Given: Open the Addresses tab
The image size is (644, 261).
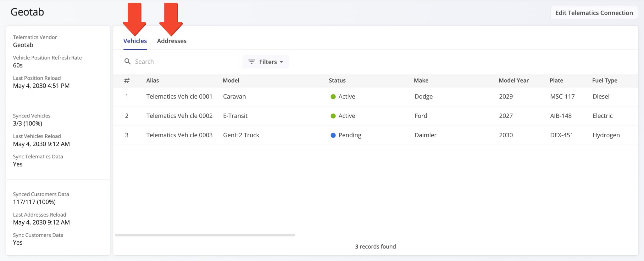Looking at the screenshot, I should pyautogui.click(x=172, y=41).
